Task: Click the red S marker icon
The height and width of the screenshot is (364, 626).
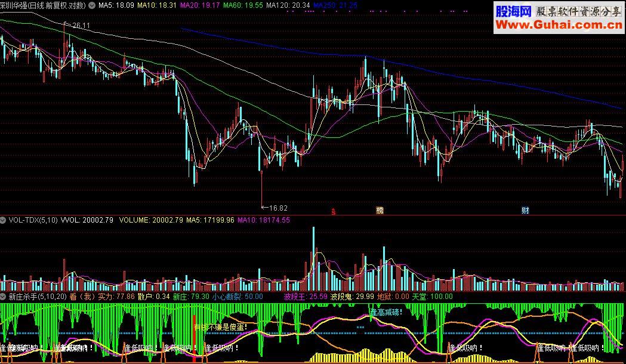Action: click(x=334, y=211)
